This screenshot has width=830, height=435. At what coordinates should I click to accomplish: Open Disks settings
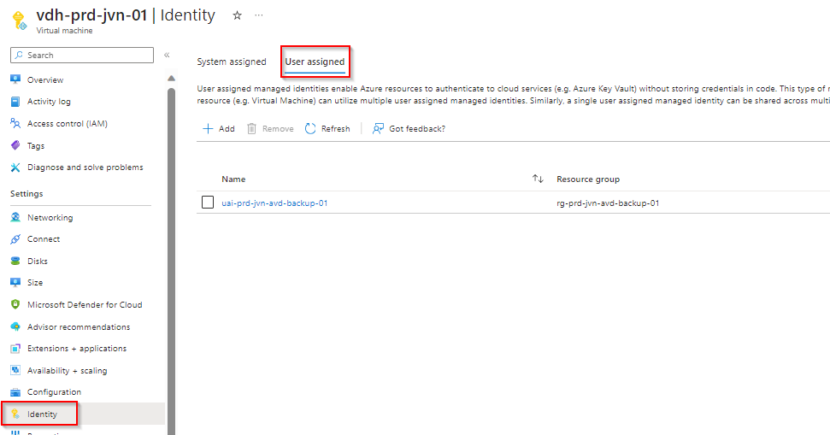coord(38,261)
